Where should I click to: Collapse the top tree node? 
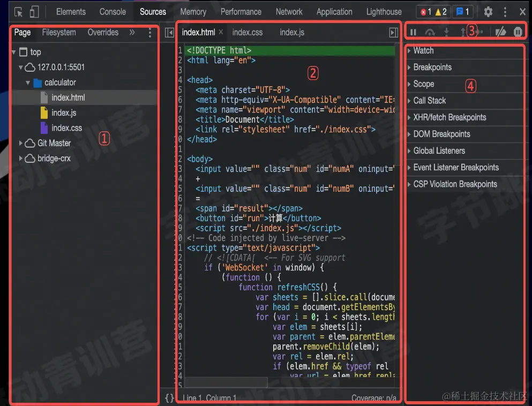click(x=13, y=52)
